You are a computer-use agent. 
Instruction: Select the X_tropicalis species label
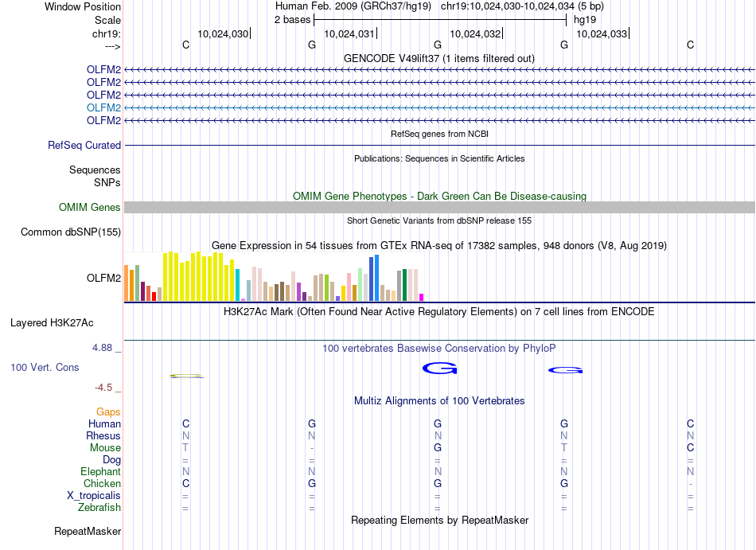(x=94, y=496)
